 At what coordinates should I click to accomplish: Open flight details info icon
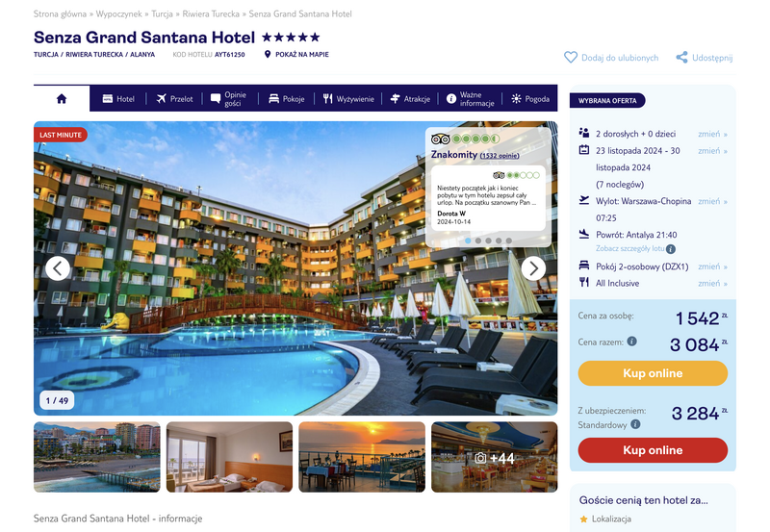pos(670,249)
